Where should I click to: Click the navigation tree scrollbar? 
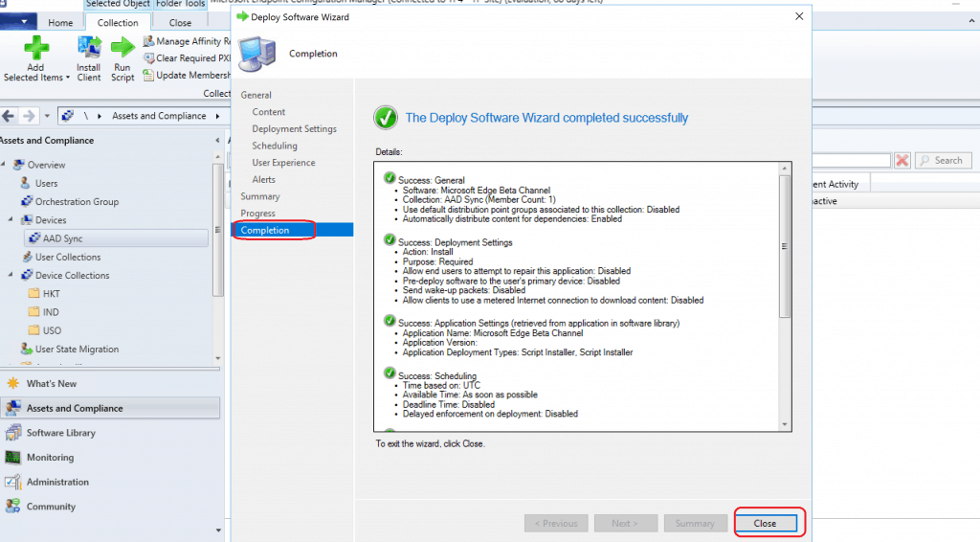pyautogui.click(x=217, y=230)
